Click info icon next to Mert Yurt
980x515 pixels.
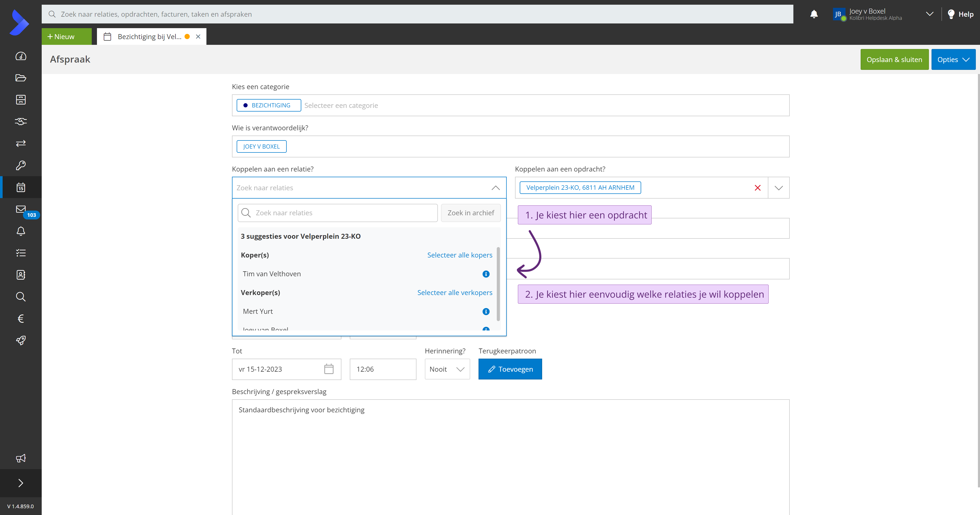tap(486, 311)
